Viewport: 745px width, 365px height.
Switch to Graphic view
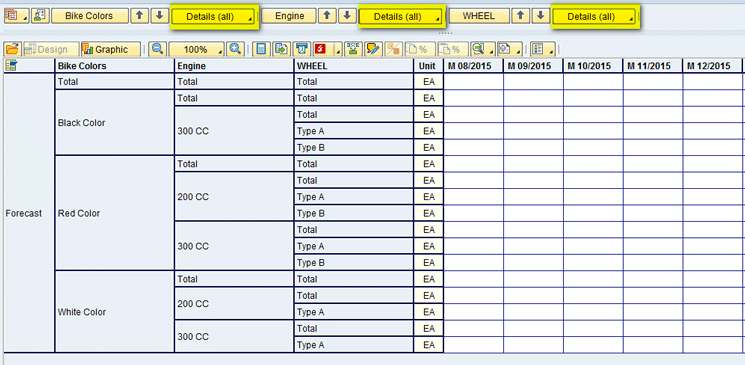pyautogui.click(x=111, y=49)
